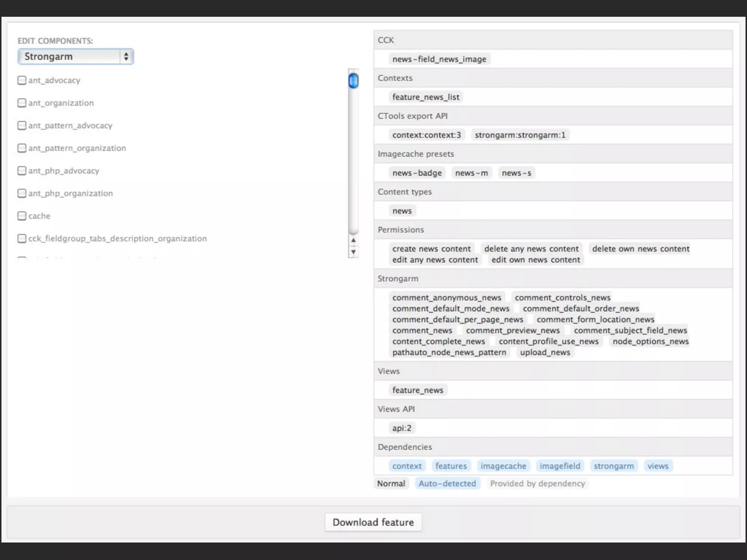Click the api:2 Views API tag
The height and width of the screenshot is (560, 747).
pyautogui.click(x=402, y=428)
